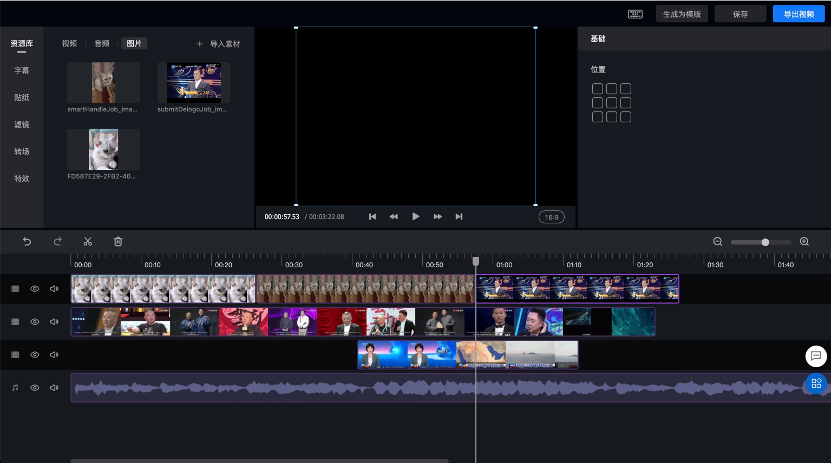Switch to the 视频 media tab
The width and height of the screenshot is (832, 464).
click(x=69, y=44)
